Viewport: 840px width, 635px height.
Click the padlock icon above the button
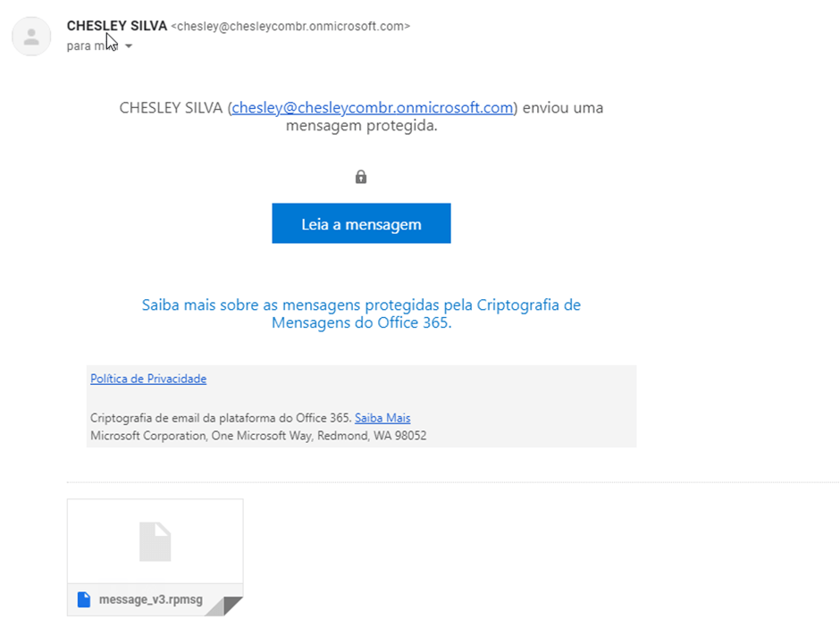pyautogui.click(x=361, y=177)
